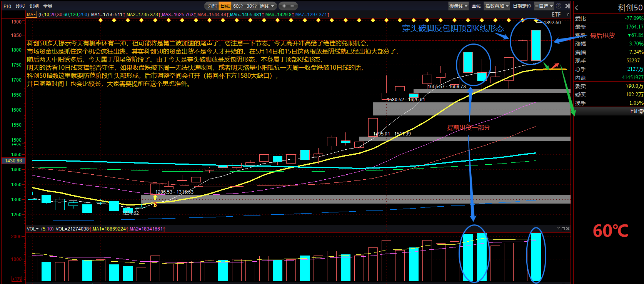Image resolution: width=644 pixels, height=284 pixels.
Task: Open the 诊股 stock diagnosis menu
Action: coord(20,6)
